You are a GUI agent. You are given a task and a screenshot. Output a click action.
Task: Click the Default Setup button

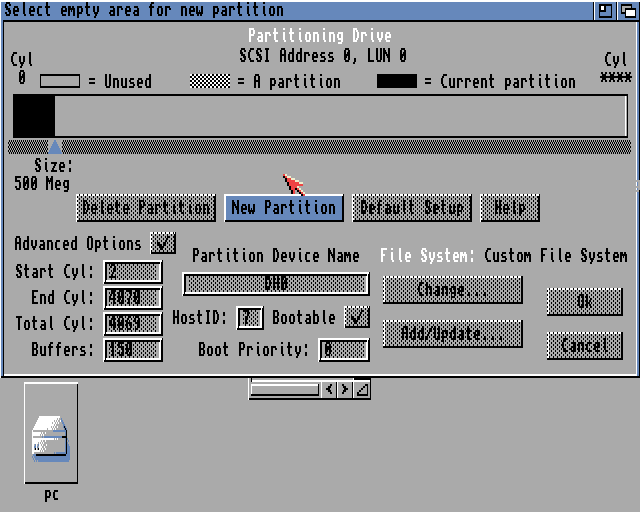coord(411,208)
